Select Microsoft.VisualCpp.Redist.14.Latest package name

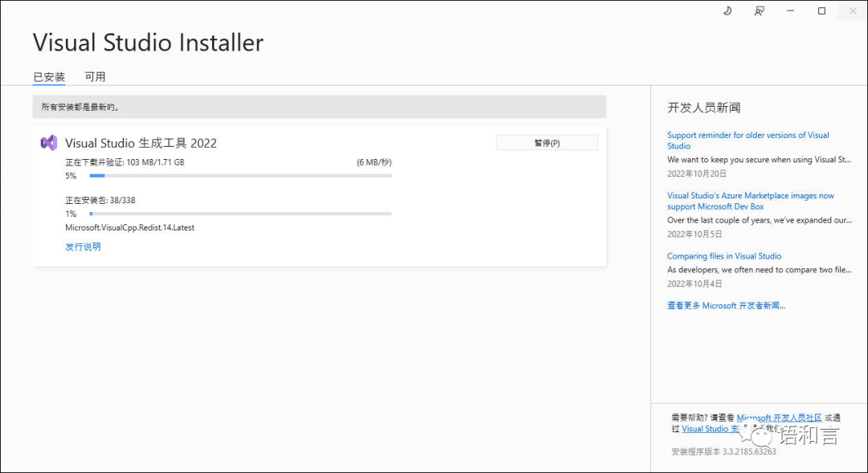129,227
